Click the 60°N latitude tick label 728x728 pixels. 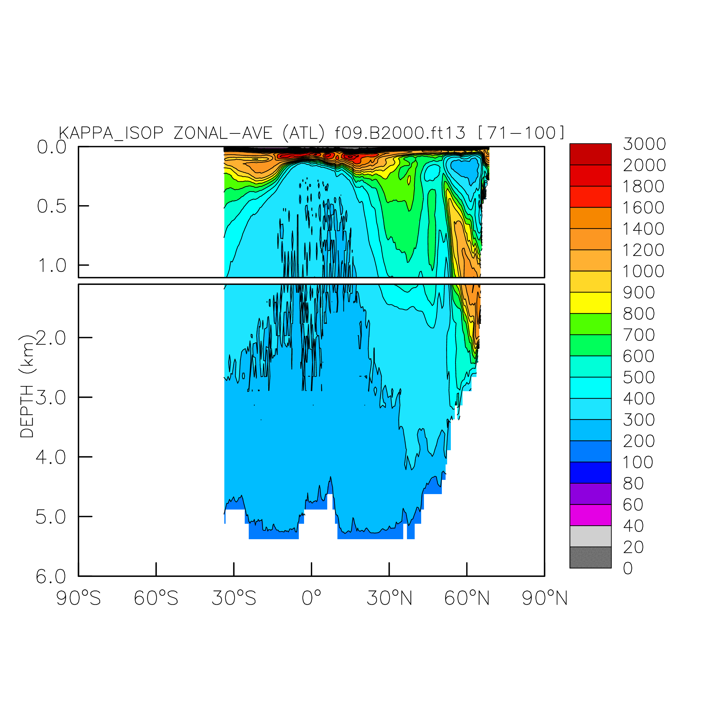(467, 598)
